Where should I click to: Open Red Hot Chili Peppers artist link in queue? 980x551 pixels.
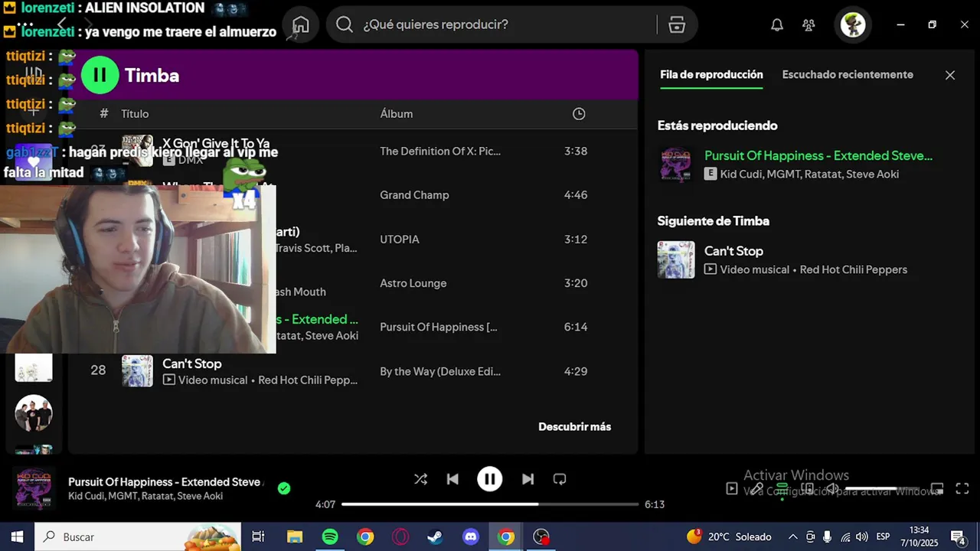(x=853, y=269)
